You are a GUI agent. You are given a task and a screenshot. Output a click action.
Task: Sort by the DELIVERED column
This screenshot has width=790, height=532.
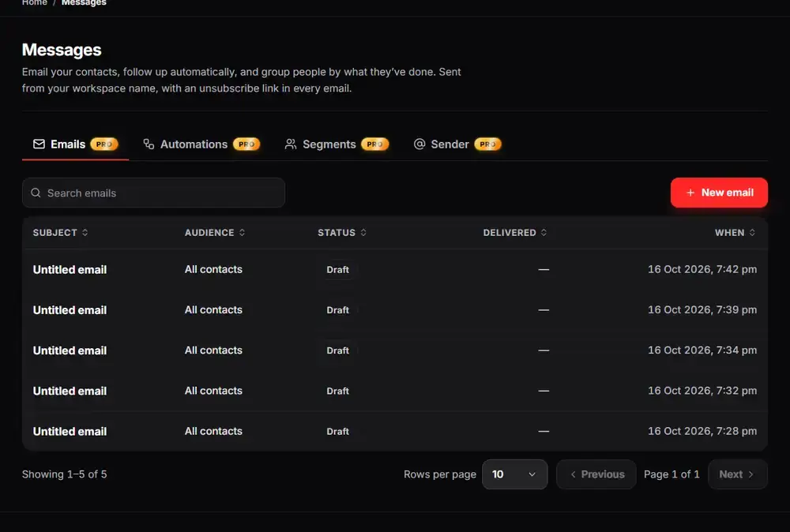point(515,233)
